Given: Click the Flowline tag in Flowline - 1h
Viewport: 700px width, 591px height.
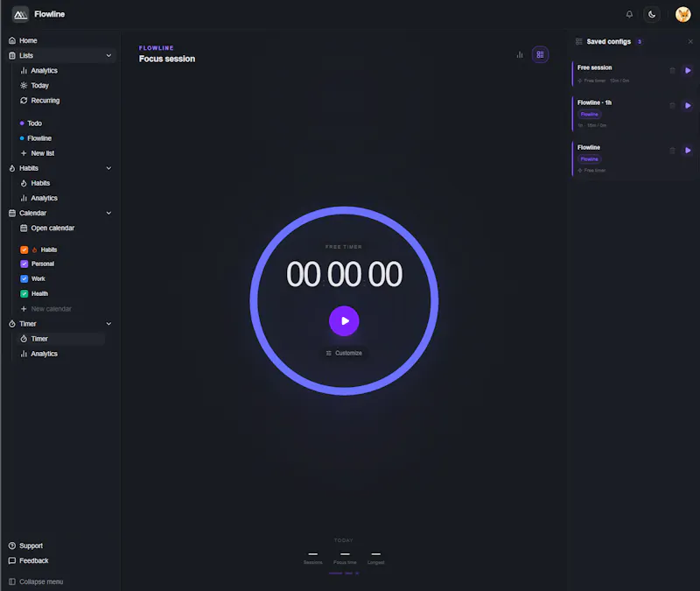Looking at the screenshot, I should [x=589, y=115].
